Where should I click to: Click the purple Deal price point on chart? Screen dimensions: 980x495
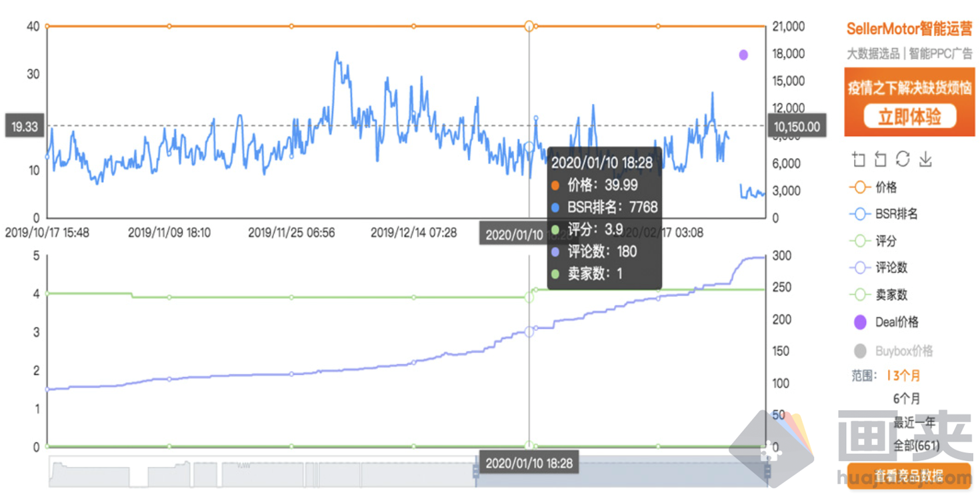(x=743, y=55)
